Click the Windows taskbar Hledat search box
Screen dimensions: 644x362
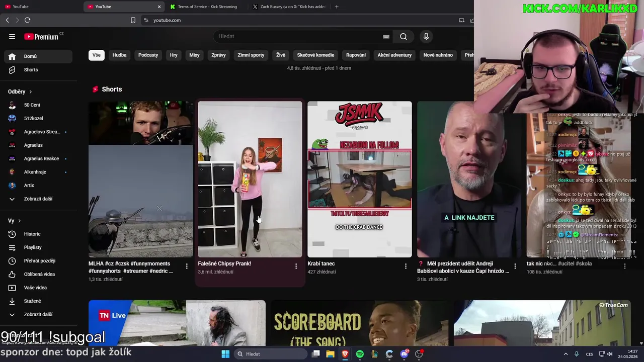272,354
